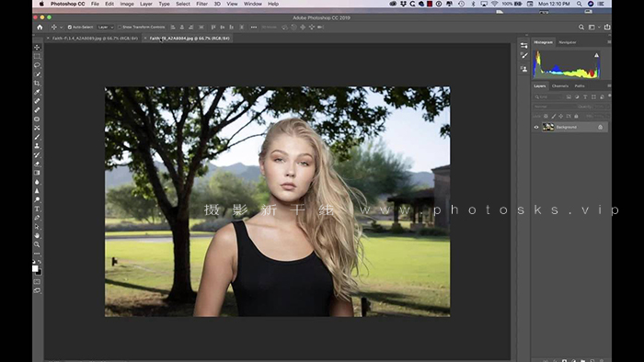
Task: Switch to the Channels tab
Action: (559, 86)
